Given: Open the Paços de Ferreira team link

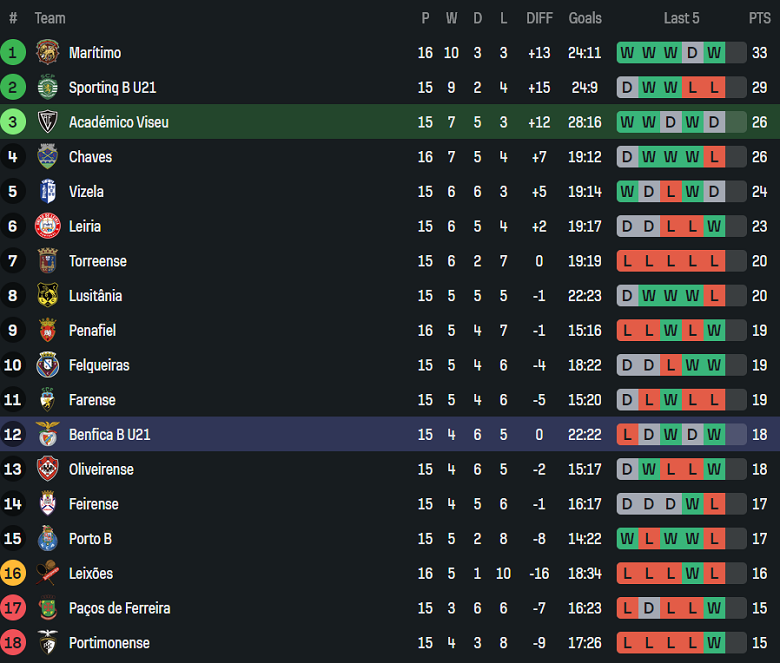Looking at the screenshot, I should pos(119,608).
